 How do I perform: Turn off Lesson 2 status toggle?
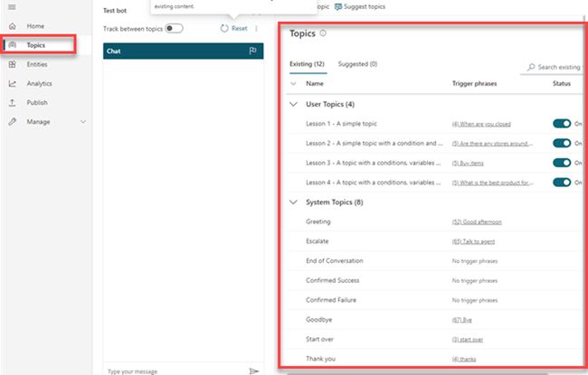[562, 143]
